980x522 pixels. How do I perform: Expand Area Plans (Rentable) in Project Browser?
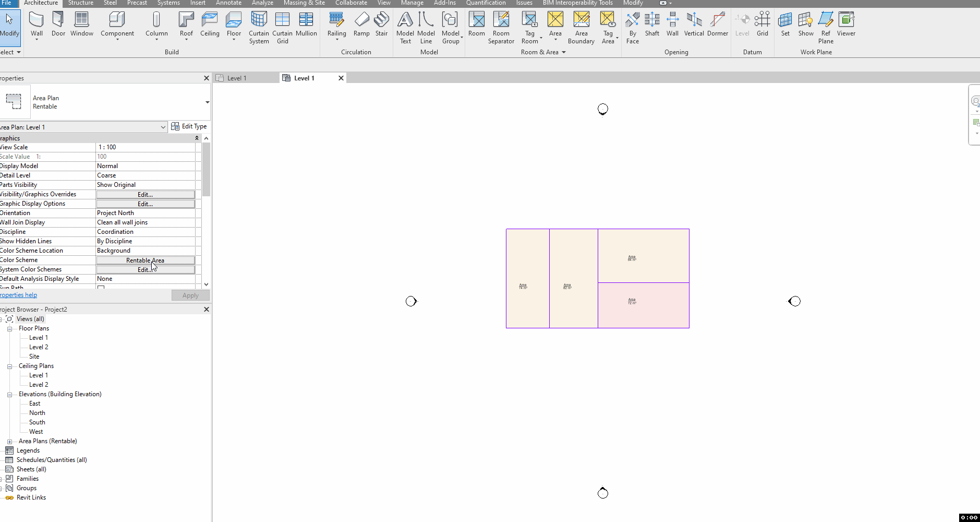9,441
